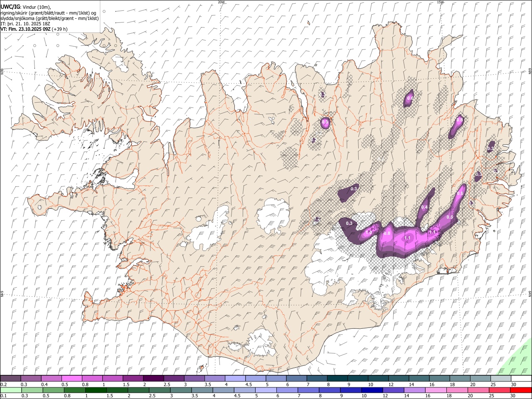Pick the darkest green rain swatch at 1
532x399 pixels.
coord(96,390)
